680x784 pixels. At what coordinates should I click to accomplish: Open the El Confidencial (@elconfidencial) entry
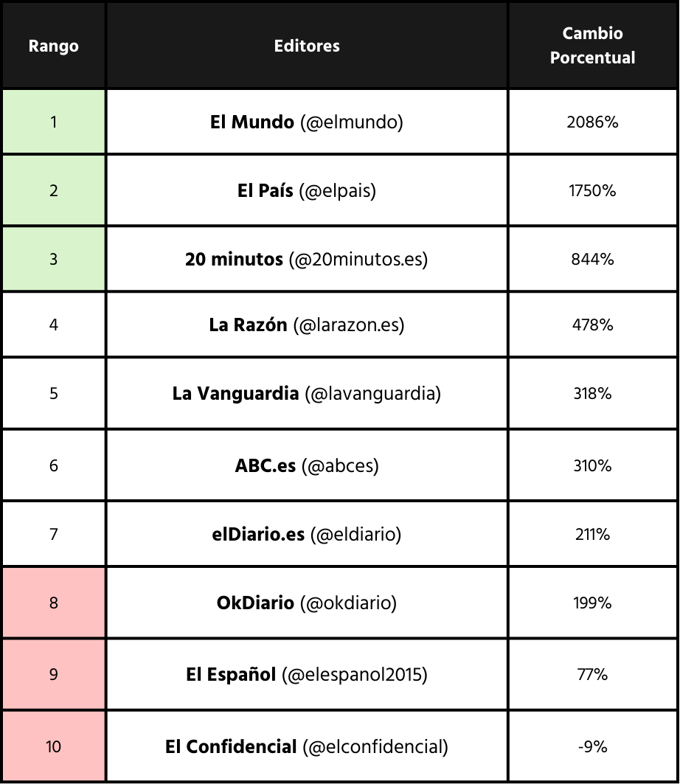(307, 747)
